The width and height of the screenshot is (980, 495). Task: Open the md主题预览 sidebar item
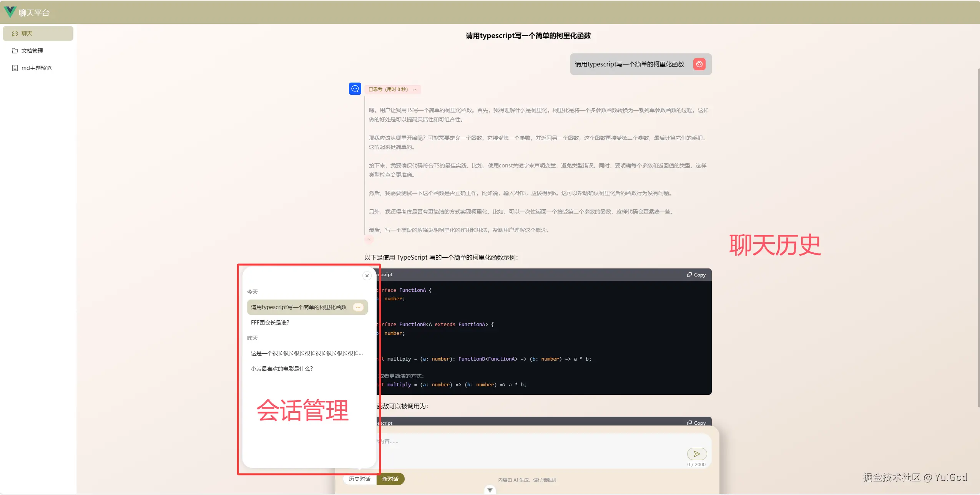(36, 68)
